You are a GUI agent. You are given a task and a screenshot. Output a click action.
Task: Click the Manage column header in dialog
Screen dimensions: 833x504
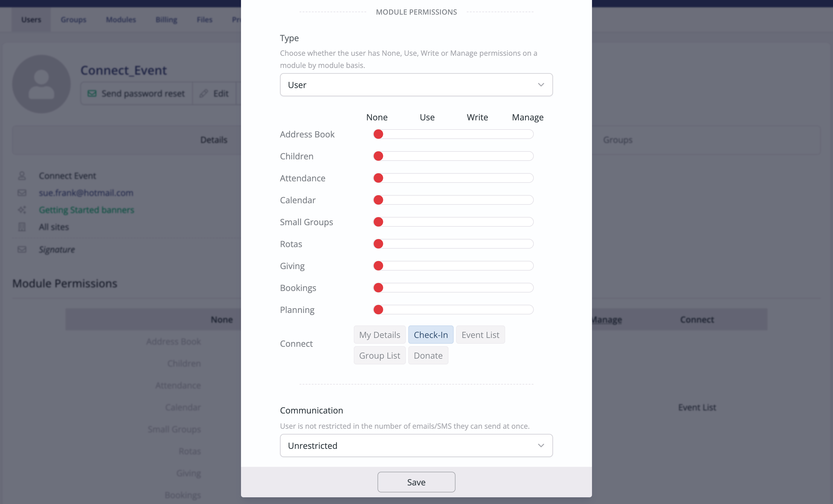tap(528, 117)
